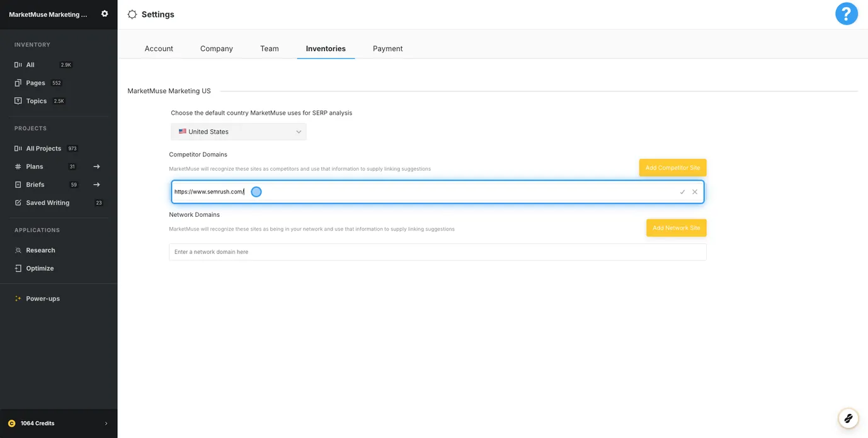Switch to the Payment tab
868x438 pixels.
[x=388, y=49]
